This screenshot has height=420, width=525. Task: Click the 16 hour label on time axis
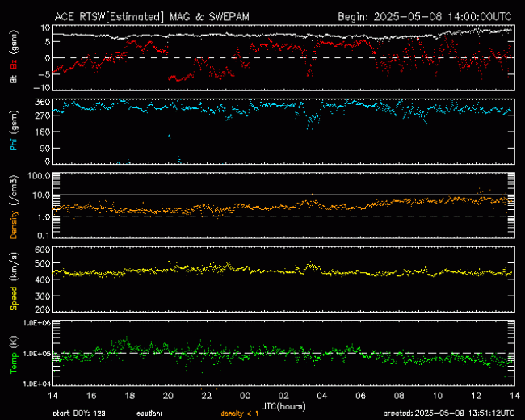click(x=91, y=396)
